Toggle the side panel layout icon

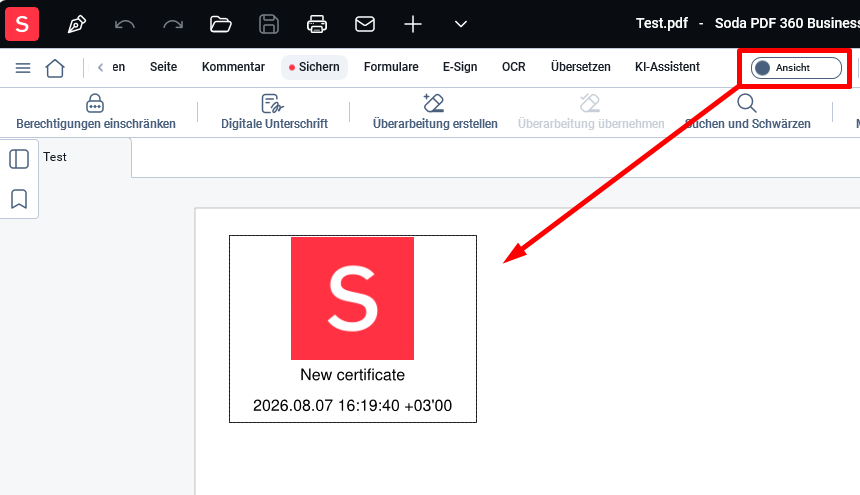(19, 159)
